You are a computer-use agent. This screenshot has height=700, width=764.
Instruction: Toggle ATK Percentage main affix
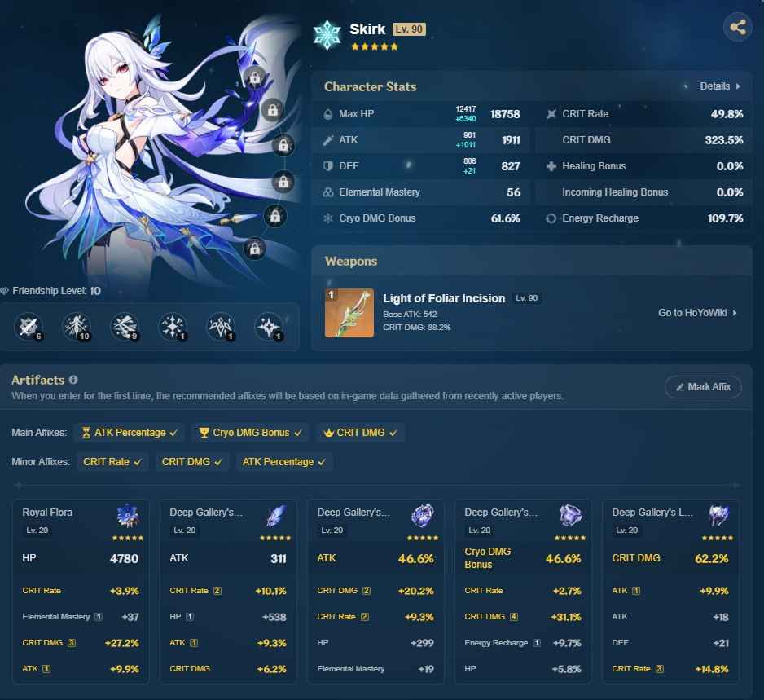(x=130, y=433)
